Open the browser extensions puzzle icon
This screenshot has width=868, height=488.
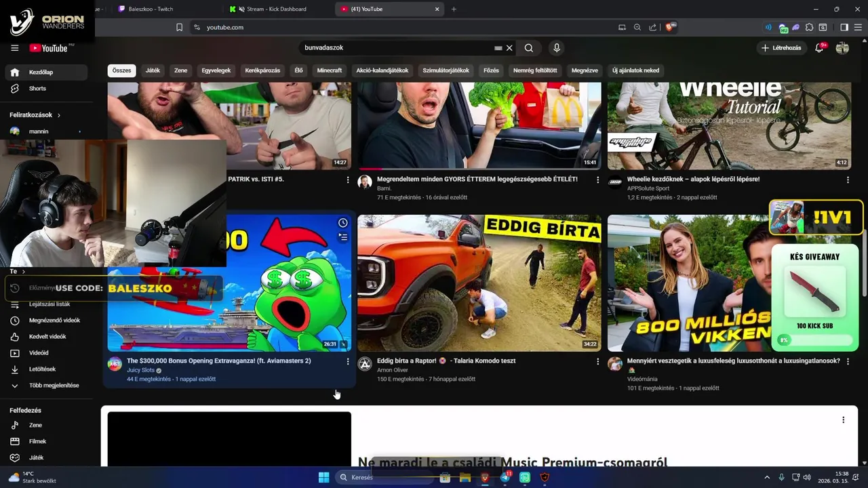pos(809,27)
